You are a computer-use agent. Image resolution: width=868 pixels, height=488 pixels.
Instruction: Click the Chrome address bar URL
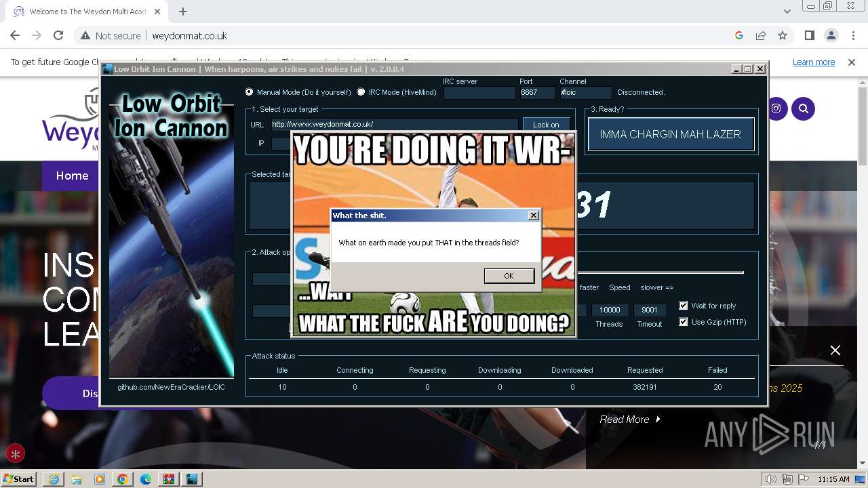(190, 36)
